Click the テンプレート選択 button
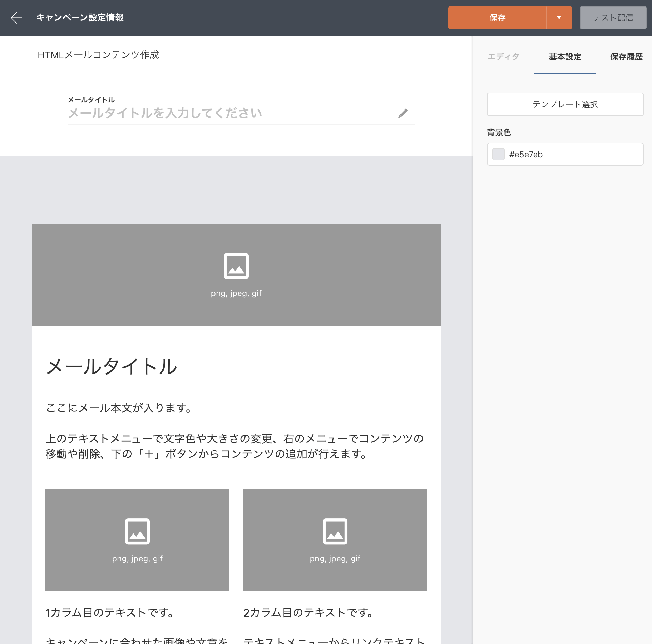 (x=565, y=104)
